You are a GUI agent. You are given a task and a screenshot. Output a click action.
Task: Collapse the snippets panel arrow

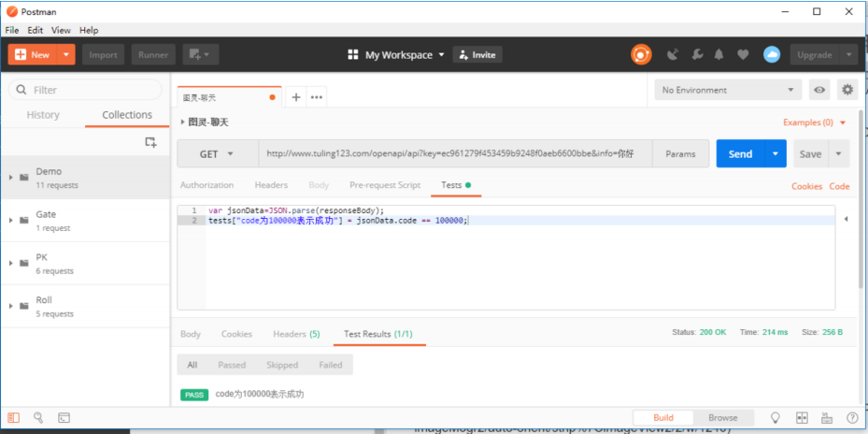846,220
